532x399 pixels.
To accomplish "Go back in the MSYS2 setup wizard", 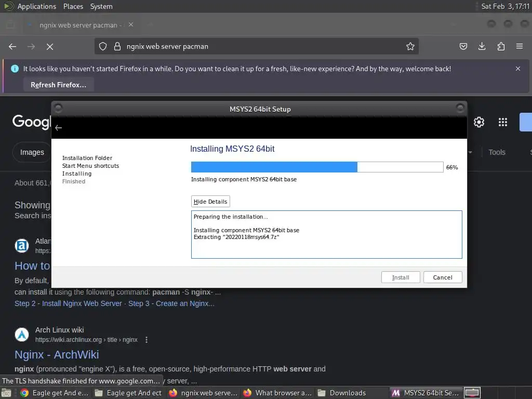I will [x=58, y=128].
